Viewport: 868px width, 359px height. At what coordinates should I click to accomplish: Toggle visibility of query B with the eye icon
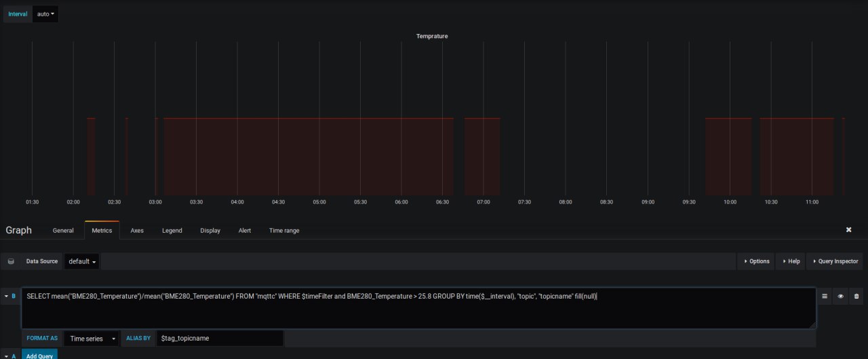coord(840,296)
